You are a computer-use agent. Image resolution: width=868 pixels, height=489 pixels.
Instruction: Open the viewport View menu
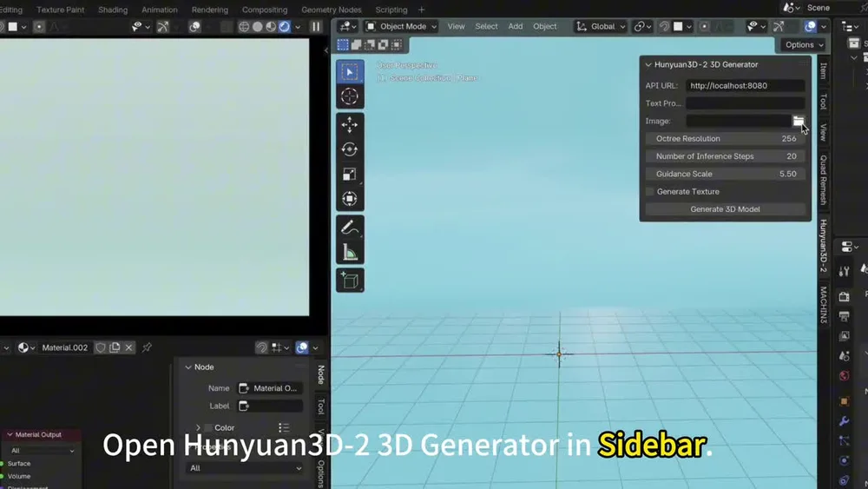coord(457,26)
